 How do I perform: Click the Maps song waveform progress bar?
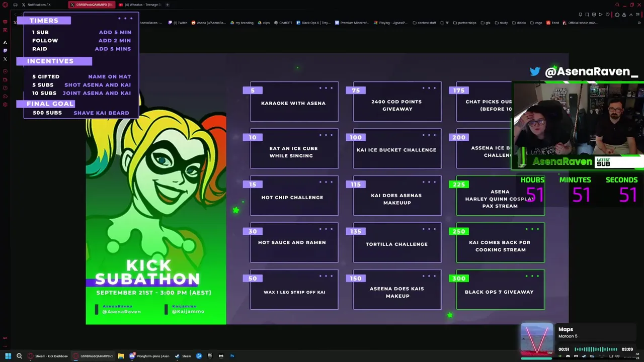tap(596, 349)
